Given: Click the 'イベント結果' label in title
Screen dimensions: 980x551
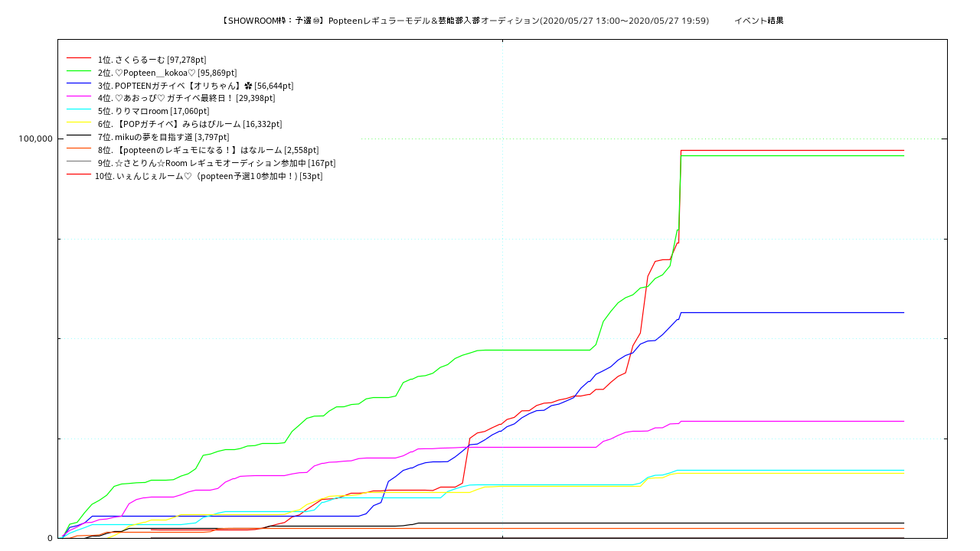Looking at the screenshot, I should (x=759, y=21).
